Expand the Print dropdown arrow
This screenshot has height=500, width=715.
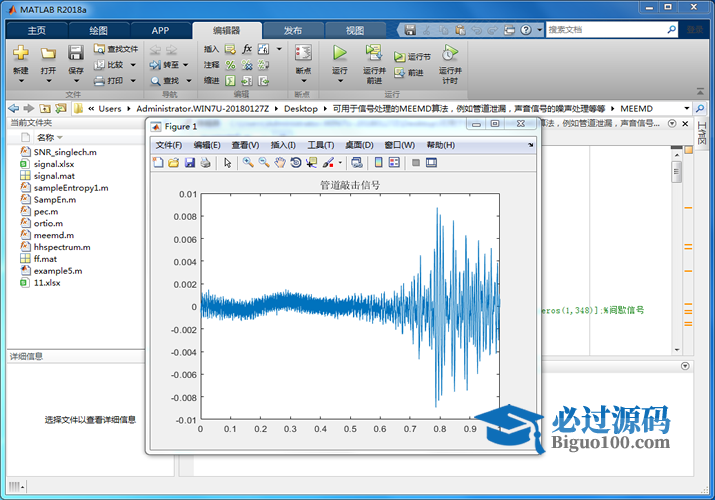133,81
